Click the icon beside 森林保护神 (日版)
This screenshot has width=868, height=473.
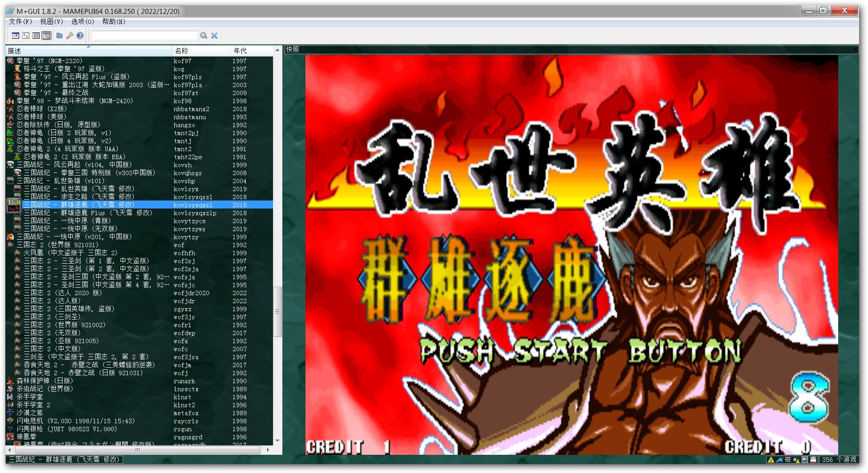point(11,381)
